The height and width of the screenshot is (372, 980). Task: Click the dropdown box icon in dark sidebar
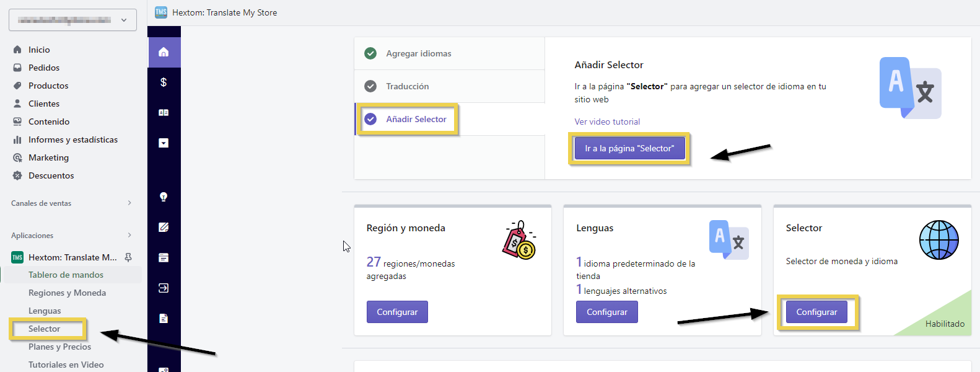coord(164,143)
